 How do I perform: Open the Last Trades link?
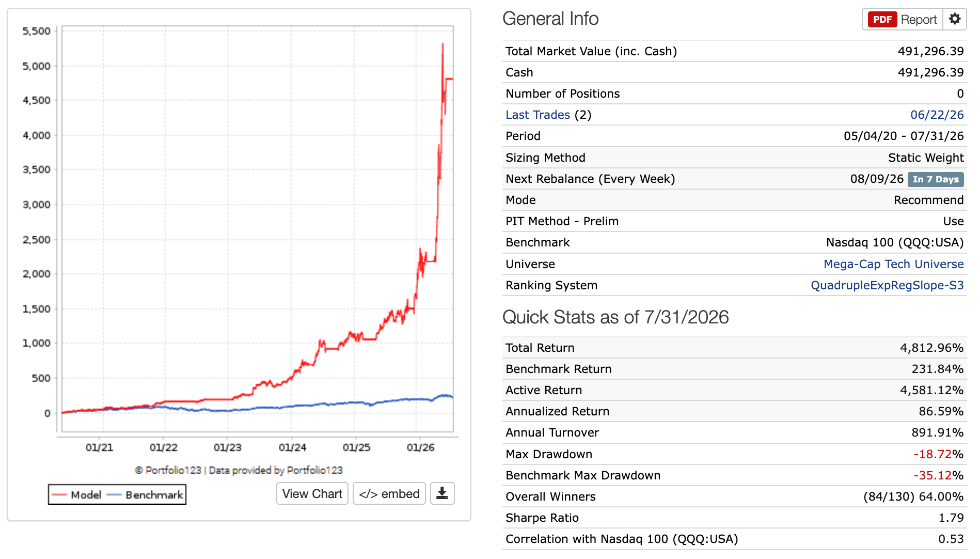[x=538, y=115]
